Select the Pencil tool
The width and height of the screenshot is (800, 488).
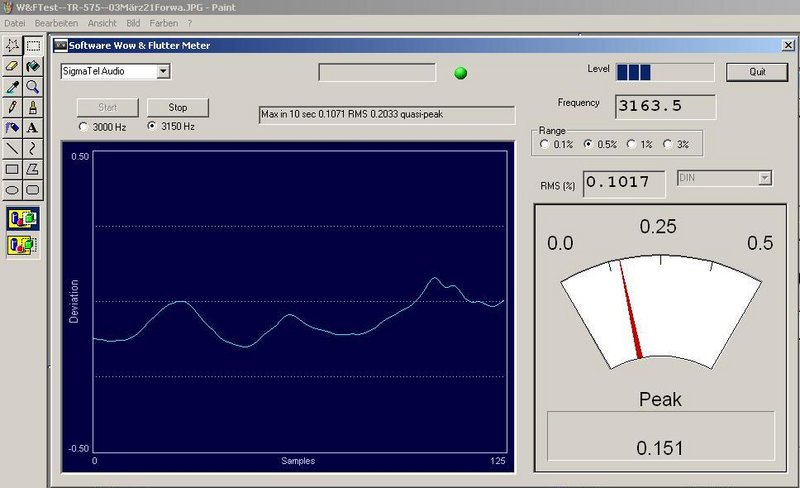pyautogui.click(x=12, y=107)
